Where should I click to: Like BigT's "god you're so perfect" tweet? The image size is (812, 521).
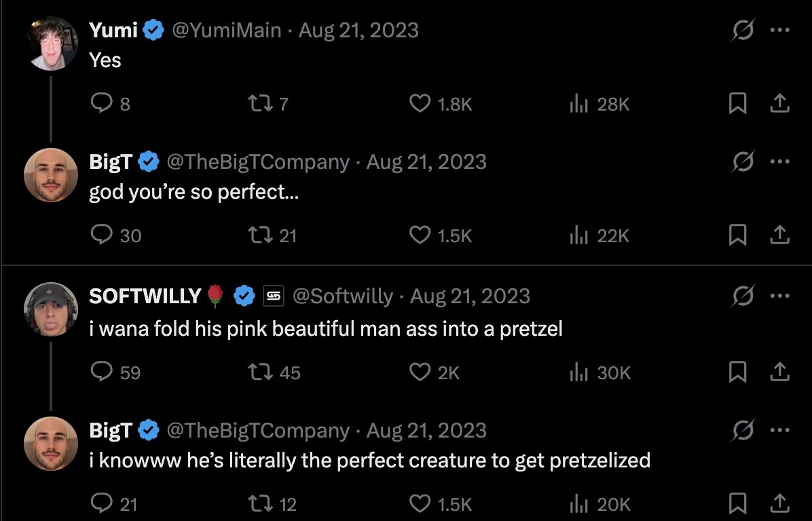click(420, 235)
